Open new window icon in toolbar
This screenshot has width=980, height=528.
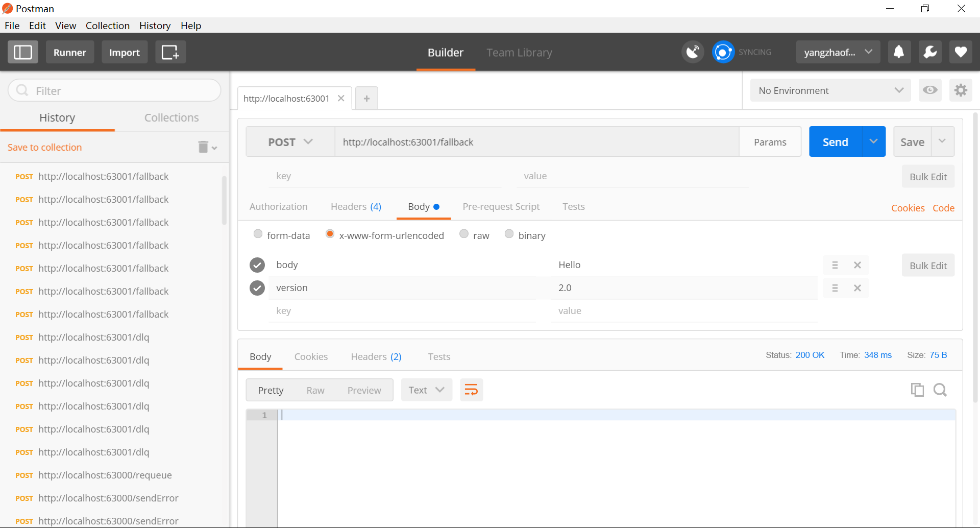170,52
